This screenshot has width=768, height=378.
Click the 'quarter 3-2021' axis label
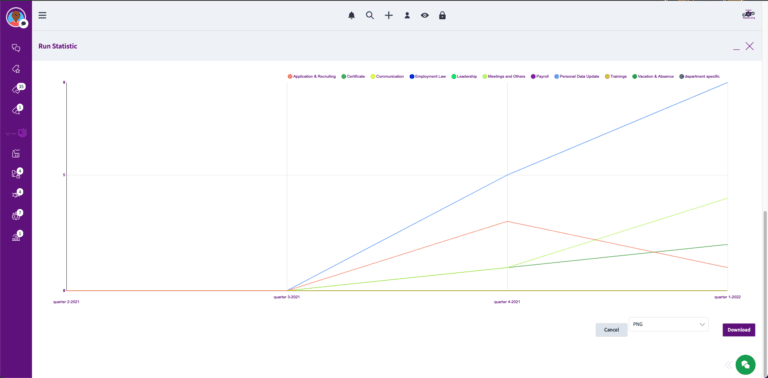click(287, 297)
